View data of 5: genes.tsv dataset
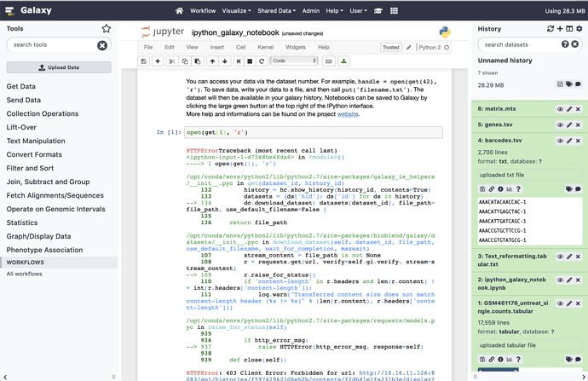 tap(560, 124)
